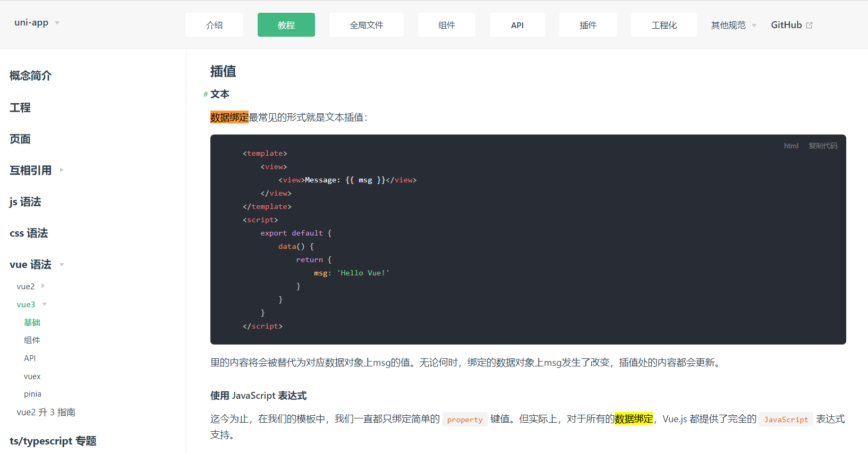Open the GitHub external link
The height and width of the screenshot is (453, 868).
click(x=792, y=25)
